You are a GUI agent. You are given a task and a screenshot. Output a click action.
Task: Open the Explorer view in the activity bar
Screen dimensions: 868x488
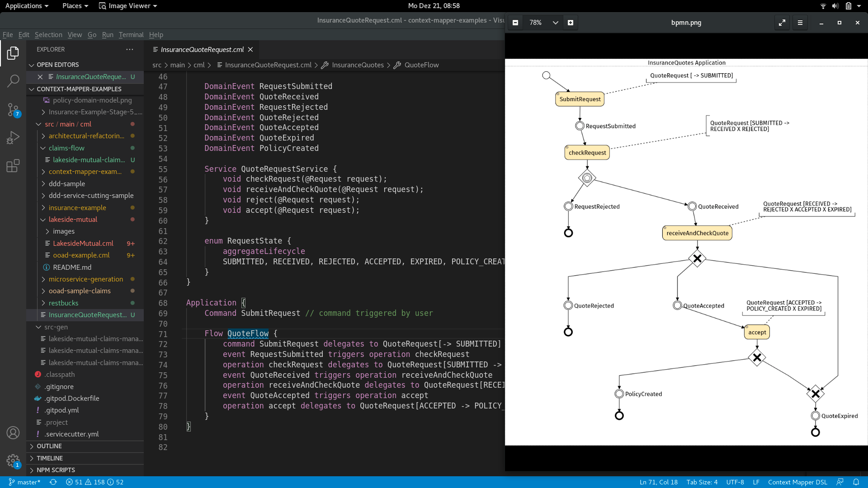13,53
